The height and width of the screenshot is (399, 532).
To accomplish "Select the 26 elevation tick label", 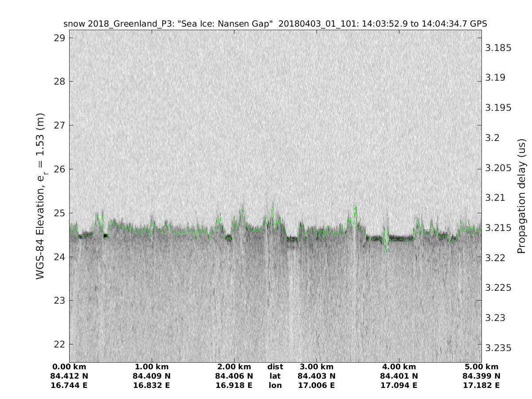I will click(58, 169).
